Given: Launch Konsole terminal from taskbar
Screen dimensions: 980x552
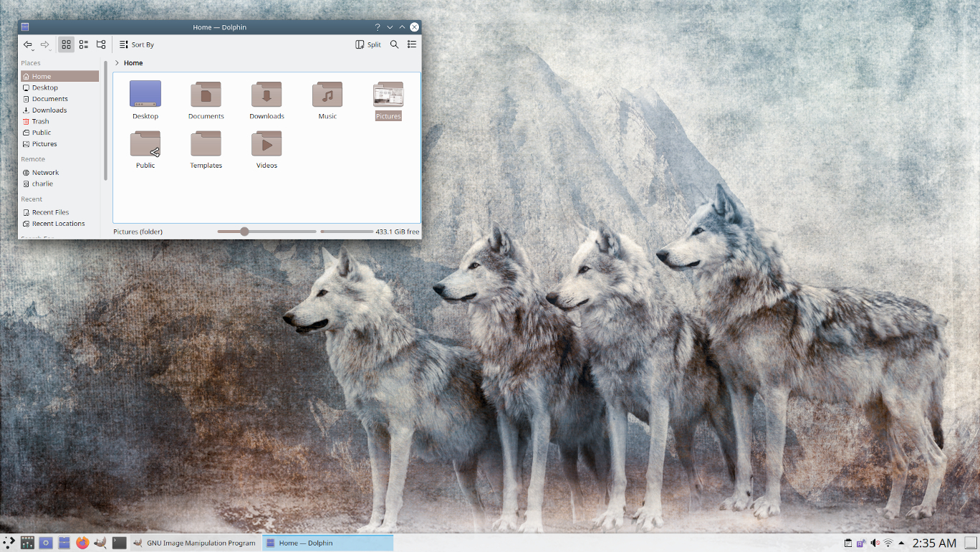Looking at the screenshot, I should pos(120,543).
